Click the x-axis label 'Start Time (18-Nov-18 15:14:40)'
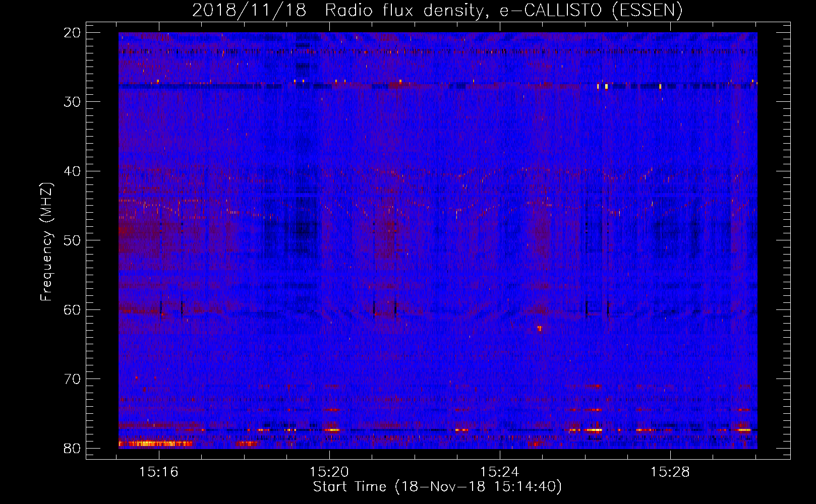 click(437, 487)
